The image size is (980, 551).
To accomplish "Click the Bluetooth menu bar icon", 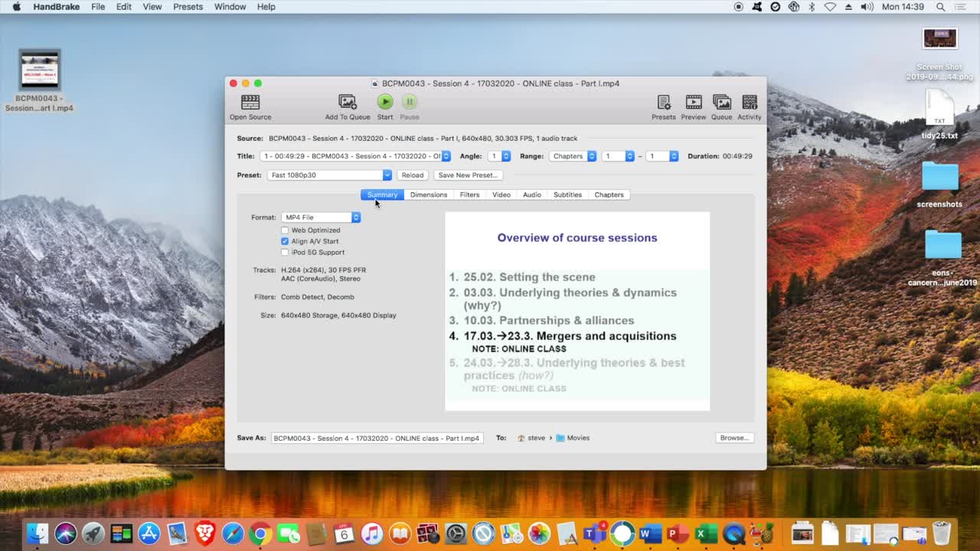I will coord(812,7).
